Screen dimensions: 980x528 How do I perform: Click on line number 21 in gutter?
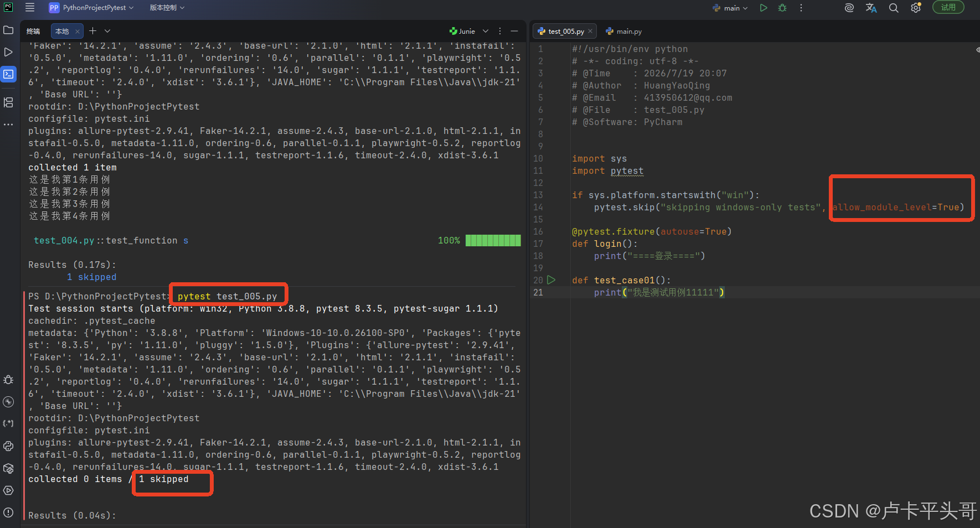point(538,292)
